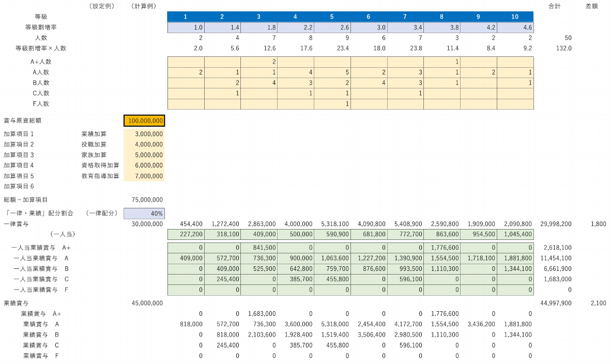Select the orange 100,000,000 bonus fund cell
This screenshot has height=364, width=611.
pyautogui.click(x=144, y=120)
